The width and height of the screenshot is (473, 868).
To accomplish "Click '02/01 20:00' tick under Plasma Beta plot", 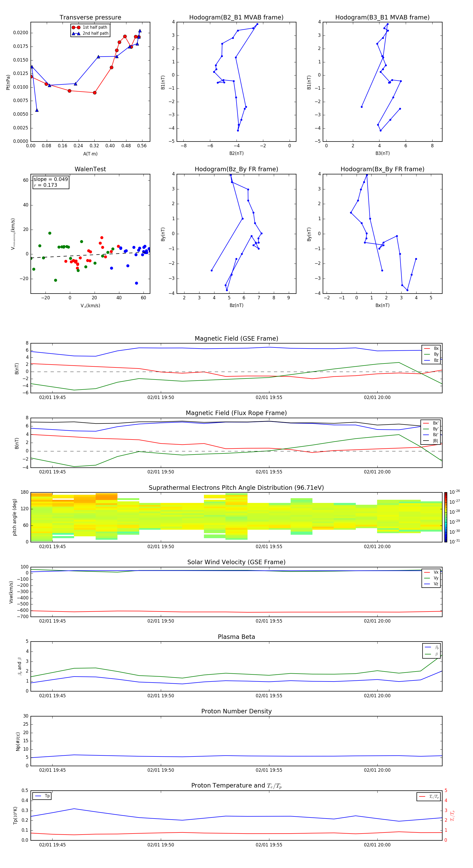I will click(377, 696).
